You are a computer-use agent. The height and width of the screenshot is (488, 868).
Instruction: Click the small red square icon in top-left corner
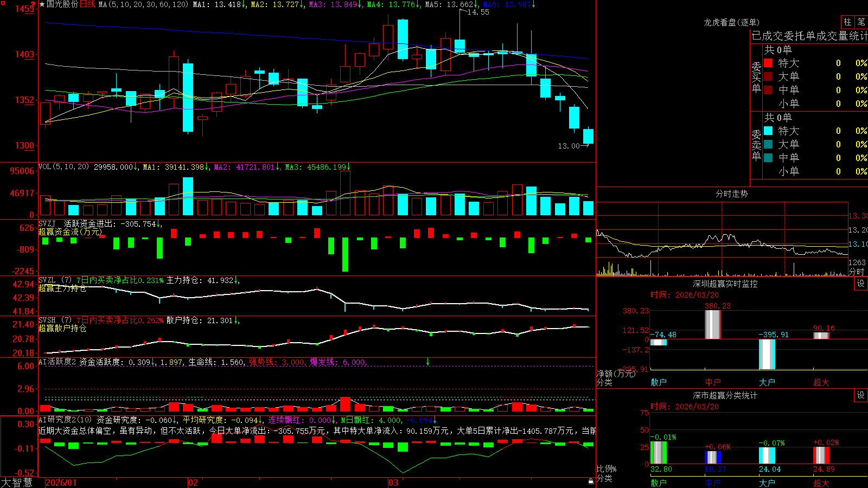tap(3, 3)
